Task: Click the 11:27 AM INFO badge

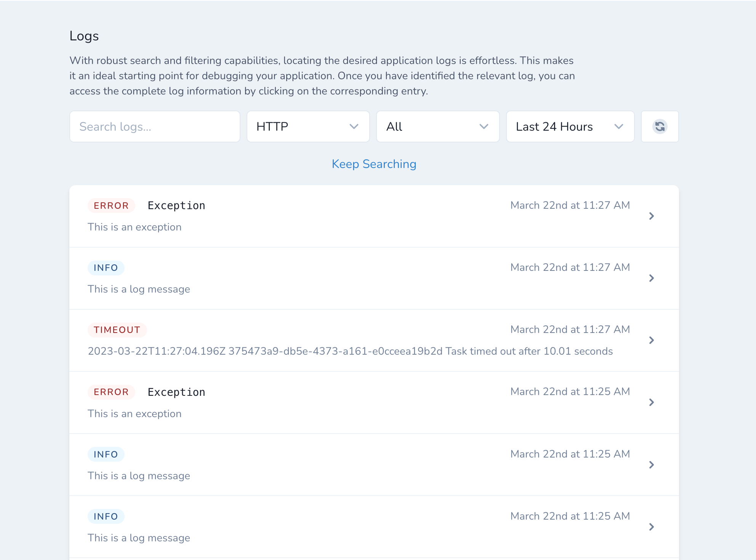Action: [106, 268]
